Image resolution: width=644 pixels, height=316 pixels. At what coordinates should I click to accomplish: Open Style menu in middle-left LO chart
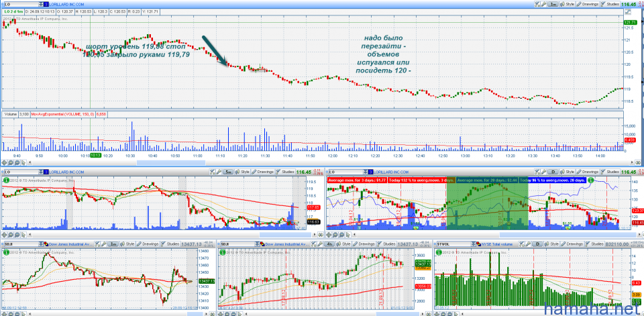[x=242, y=172]
